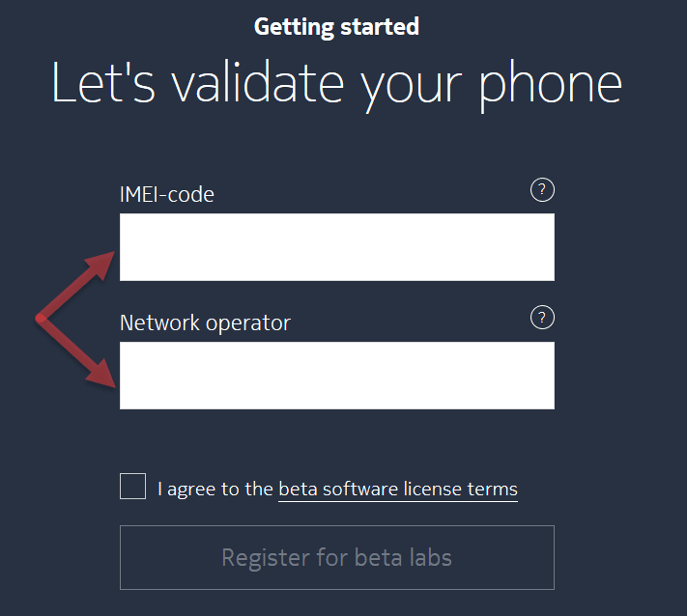Viewport: 687px width, 616px height.
Task: Click the Getting started heading
Action: pos(336,26)
